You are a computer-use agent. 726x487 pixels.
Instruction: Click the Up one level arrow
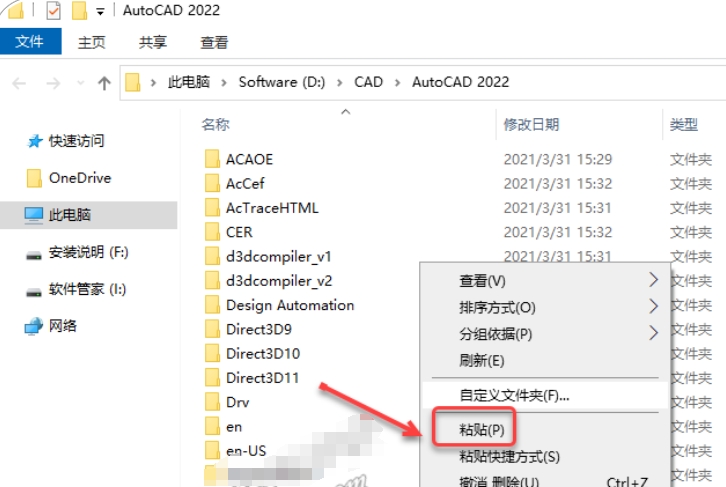click(104, 83)
